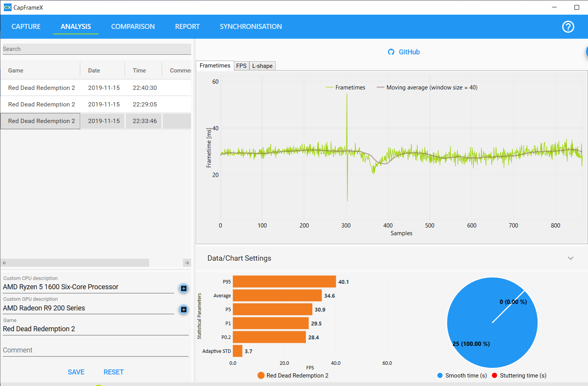Select the ANALYSIS tab
This screenshot has width=588, height=386.
pyautogui.click(x=76, y=27)
